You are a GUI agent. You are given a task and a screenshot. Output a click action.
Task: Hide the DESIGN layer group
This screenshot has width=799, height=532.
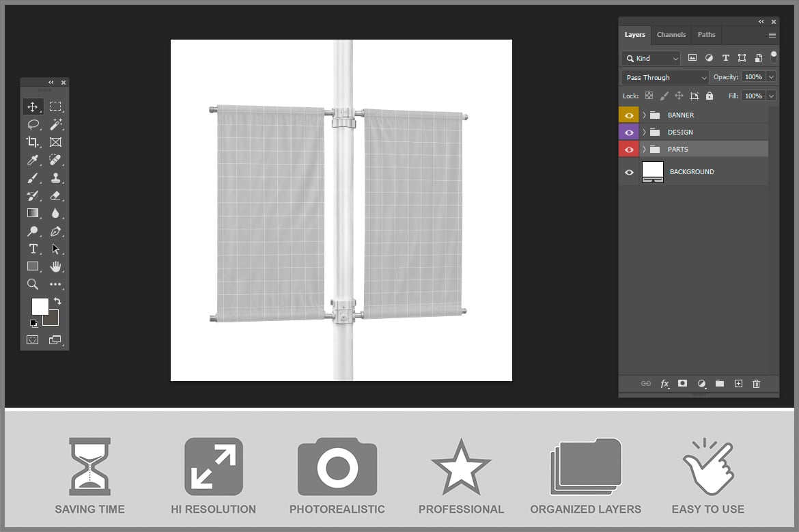629,132
